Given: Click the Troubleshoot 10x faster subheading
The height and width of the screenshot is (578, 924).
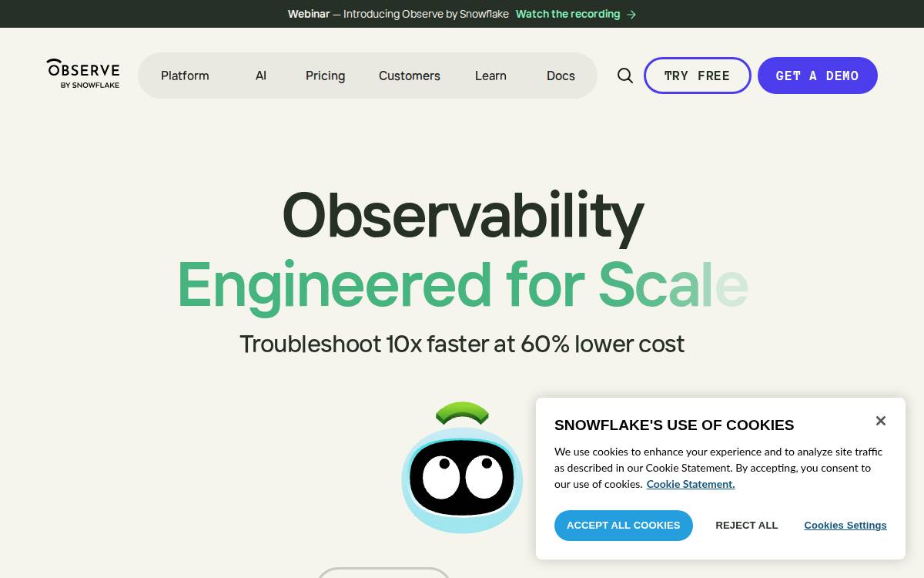Looking at the screenshot, I should (x=462, y=344).
